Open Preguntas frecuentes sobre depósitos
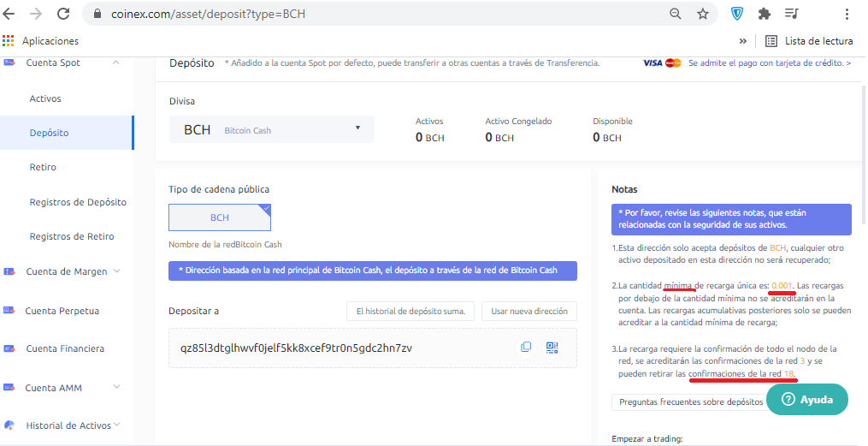Viewport: 868px width, 446px height. [691, 402]
